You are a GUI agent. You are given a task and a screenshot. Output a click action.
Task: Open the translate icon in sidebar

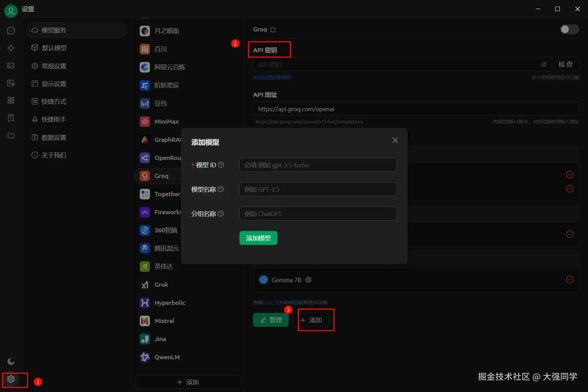click(11, 83)
